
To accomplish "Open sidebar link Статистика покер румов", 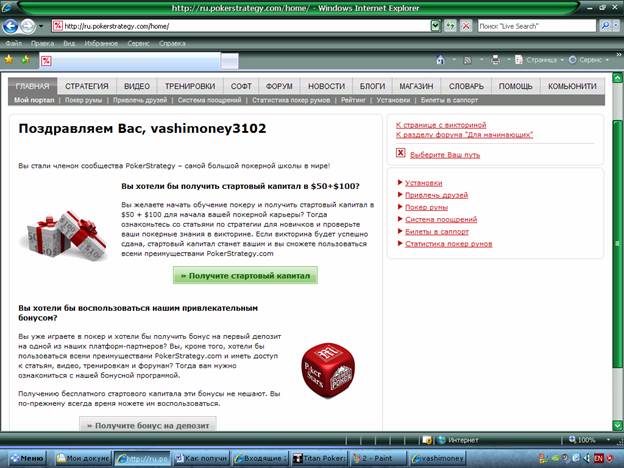I will point(448,244).
